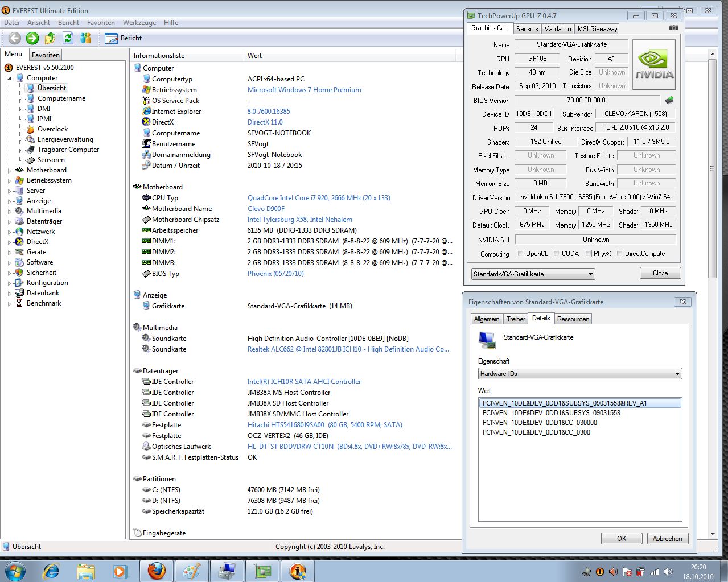Image resolution: width=728 pixels, height=582 pixels.
Task: Click the Wert column header
Action: (350, 56)
